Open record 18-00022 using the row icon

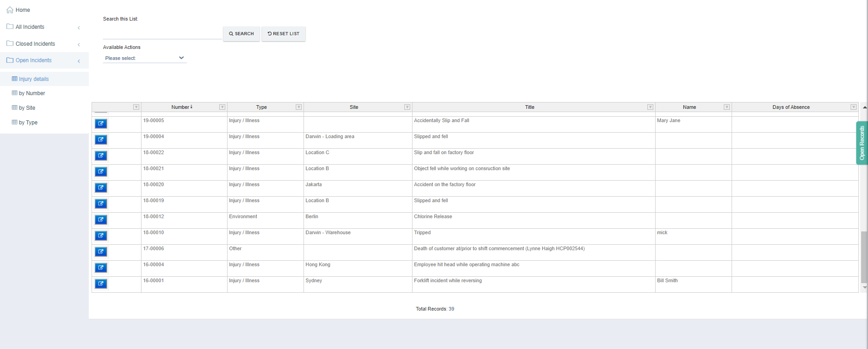point(101,156)
